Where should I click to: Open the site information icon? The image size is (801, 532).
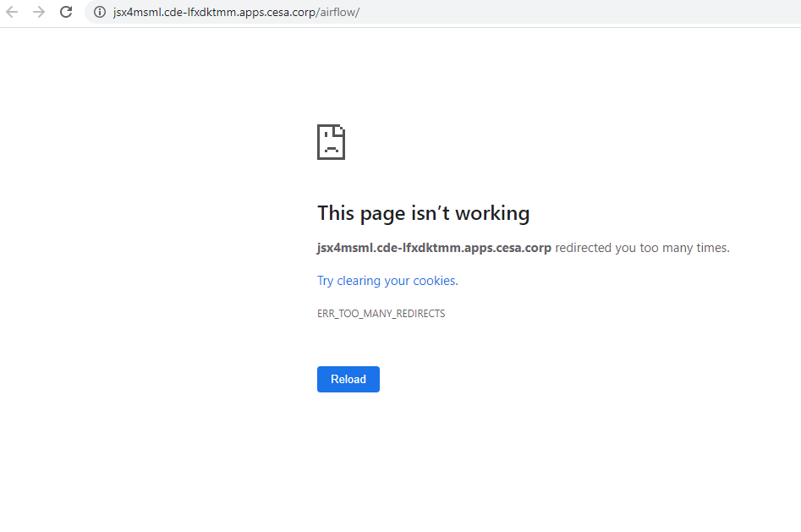(100, 12)
